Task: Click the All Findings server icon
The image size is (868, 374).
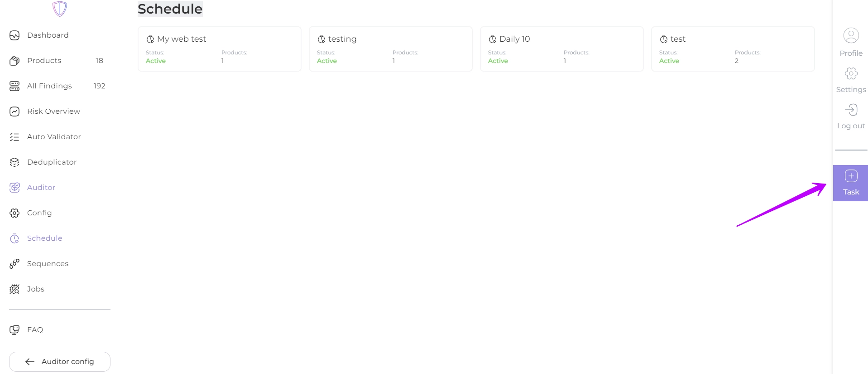Action: coord(14,86)
